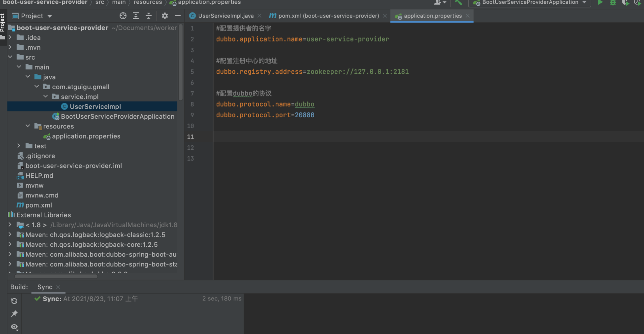Click the Reload sync icon in Build panel
This screenshot has height=334, width=644.
[x=14, y=301]
